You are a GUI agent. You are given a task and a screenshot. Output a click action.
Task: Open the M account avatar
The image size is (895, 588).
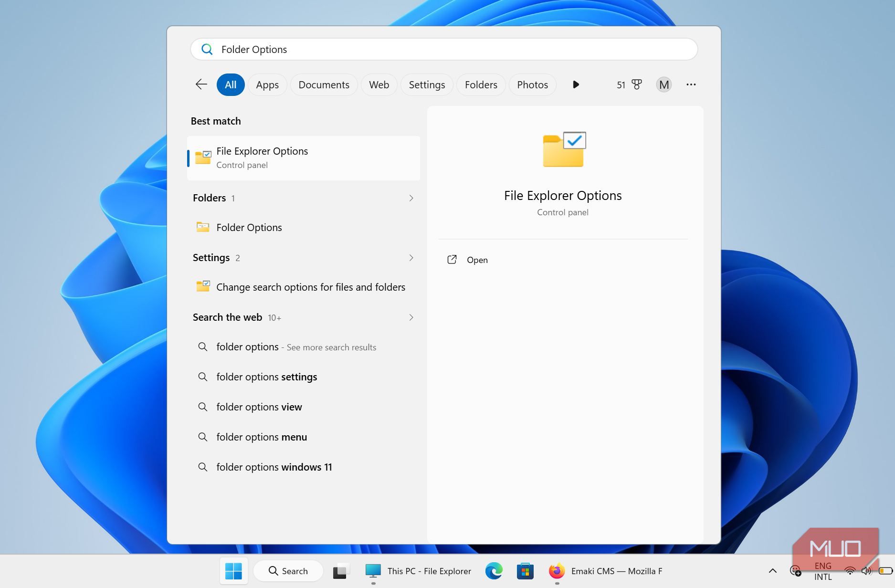663,84
